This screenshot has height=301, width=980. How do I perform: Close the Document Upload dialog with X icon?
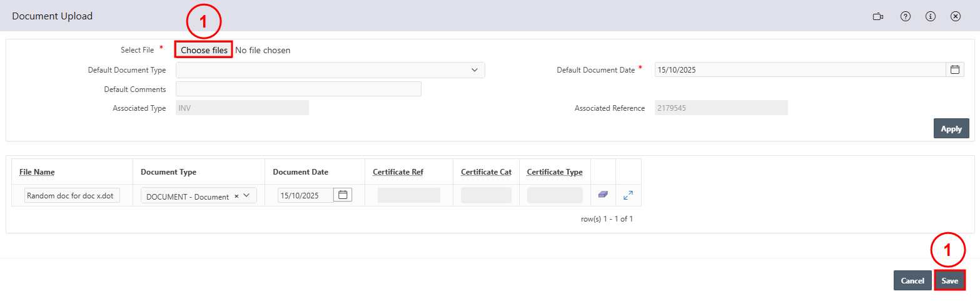point(955,16)
